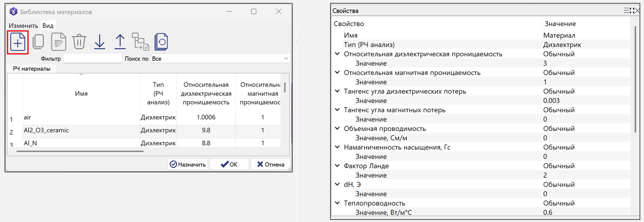The image size is (644, 222).
Task: Click into the Фильтр input field
Action: [x=92, y=59]
